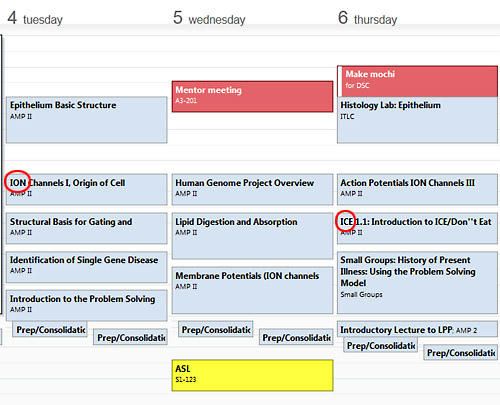Select Structural Basis for Gating event
This screenshot has height=405, width=500.
pos(87,228)
